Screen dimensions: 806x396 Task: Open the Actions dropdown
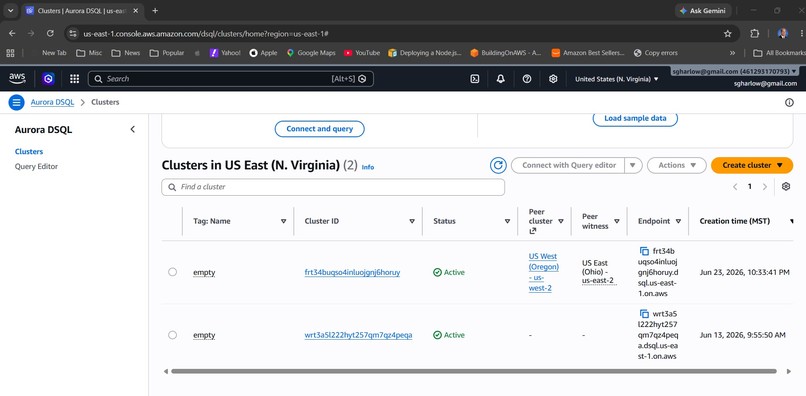point(676,165)
